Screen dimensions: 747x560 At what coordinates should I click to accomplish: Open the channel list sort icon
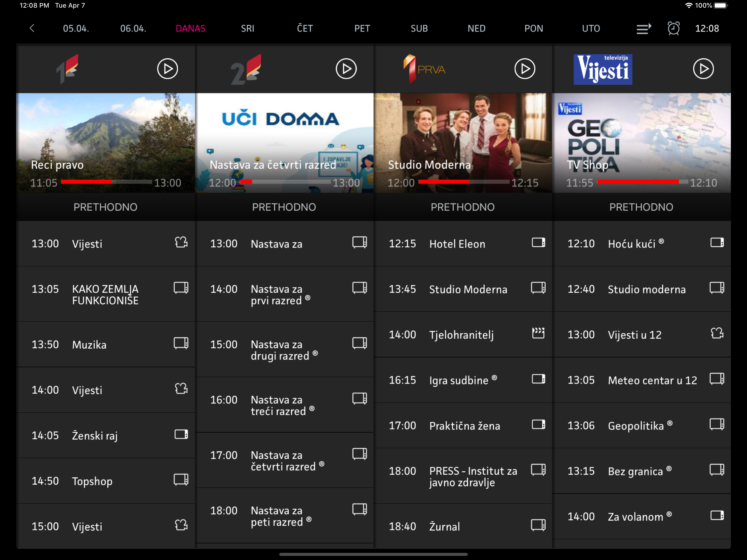(x=644, y=28)
